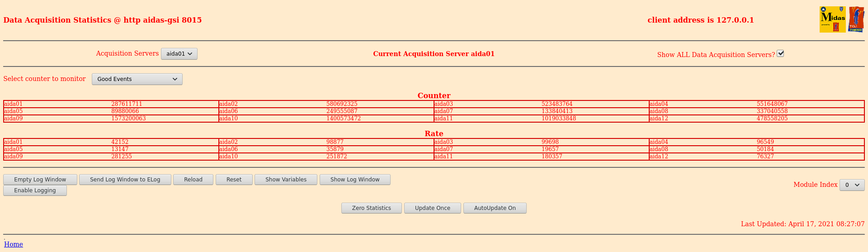Turn AutoUpdate On
The height and width of the screenshot is (252, 868).
(x=495, y=208)
